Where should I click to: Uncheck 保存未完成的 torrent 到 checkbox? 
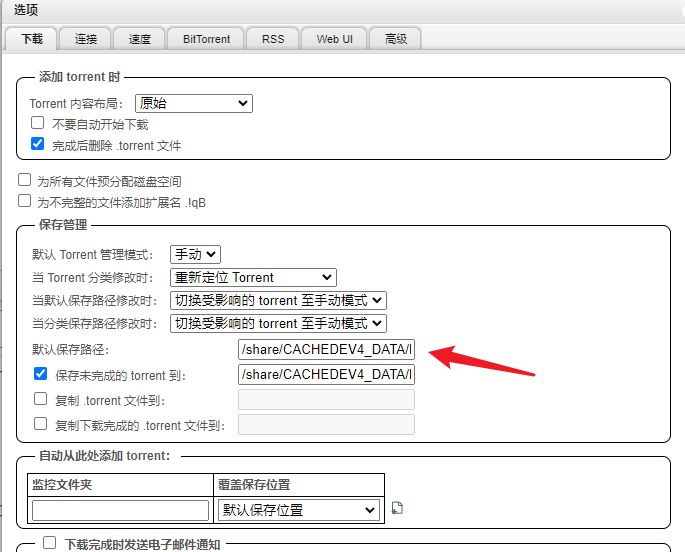pyautogui.click(x=41, y=375)
